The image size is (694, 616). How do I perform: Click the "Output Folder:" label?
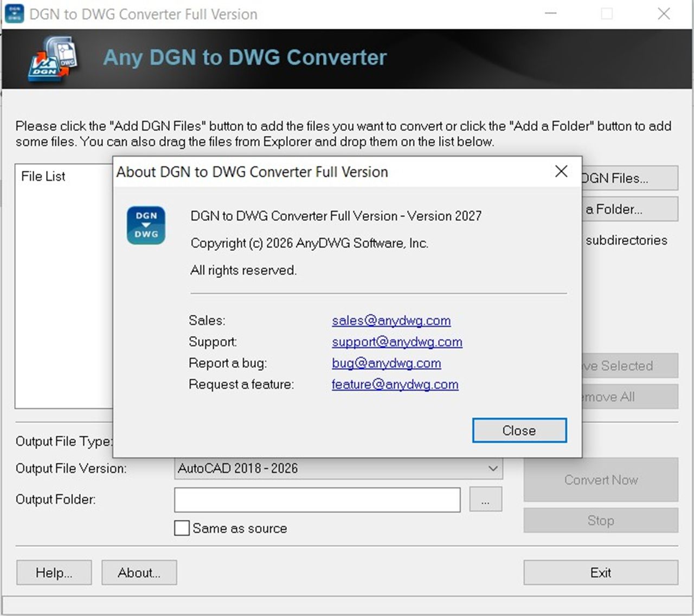pyautogui.click(x=56, y=499)
